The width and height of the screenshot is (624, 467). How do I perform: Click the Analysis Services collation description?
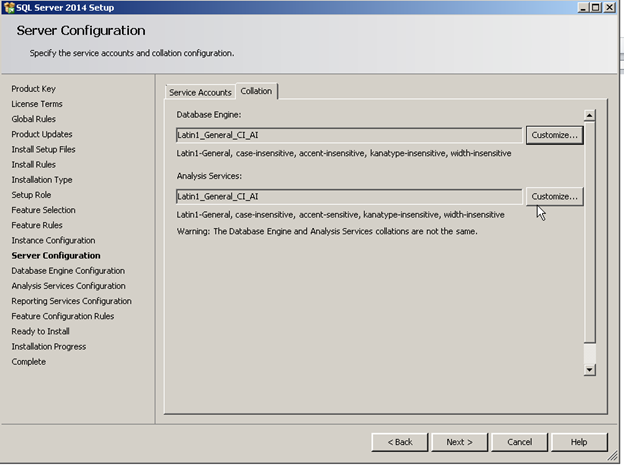point(340,215)
